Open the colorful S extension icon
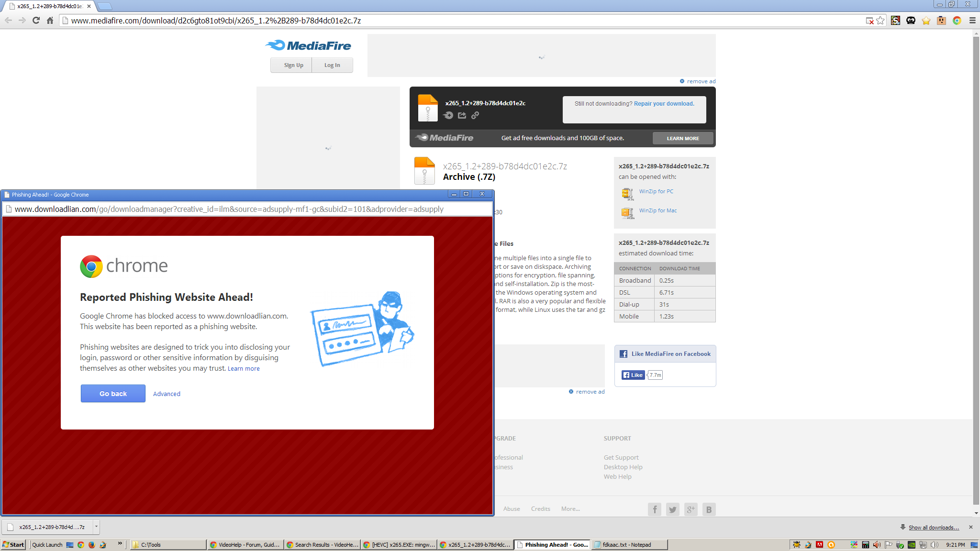The width and height of the screenshot is (980, 551). [895, 21]
